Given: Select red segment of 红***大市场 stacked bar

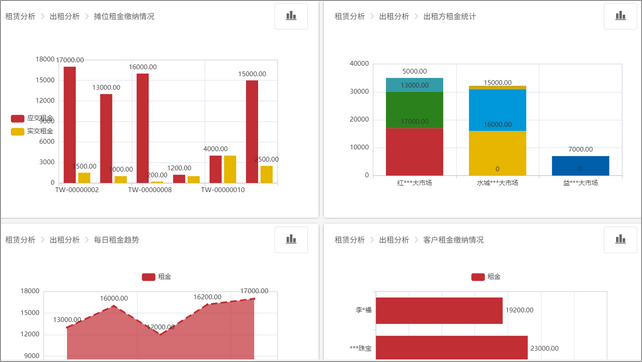Looking at the screenshot, I should (x=414, y=152).
